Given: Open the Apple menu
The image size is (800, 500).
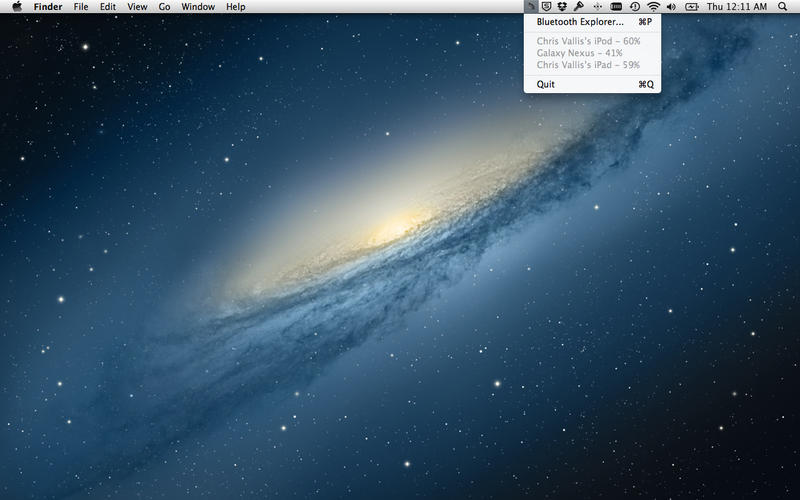Looking at the screenshot, I should (17, 7).
